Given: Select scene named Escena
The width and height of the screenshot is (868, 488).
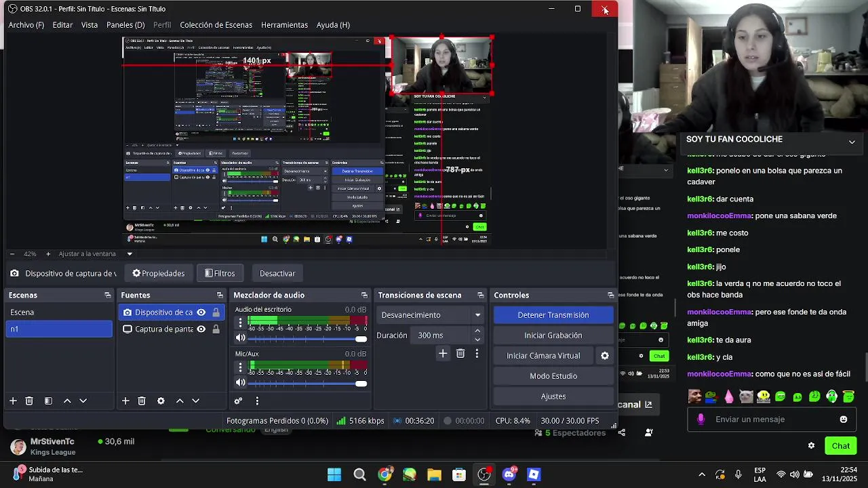Looking at the screenshot, I should [59, 312].
